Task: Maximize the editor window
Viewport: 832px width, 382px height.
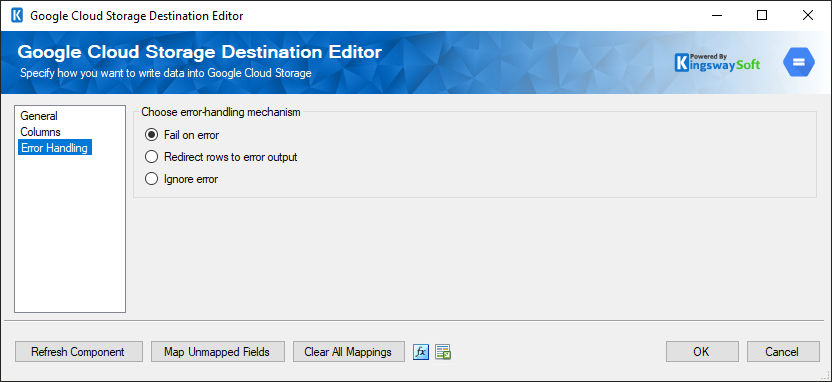Action: 762,15
